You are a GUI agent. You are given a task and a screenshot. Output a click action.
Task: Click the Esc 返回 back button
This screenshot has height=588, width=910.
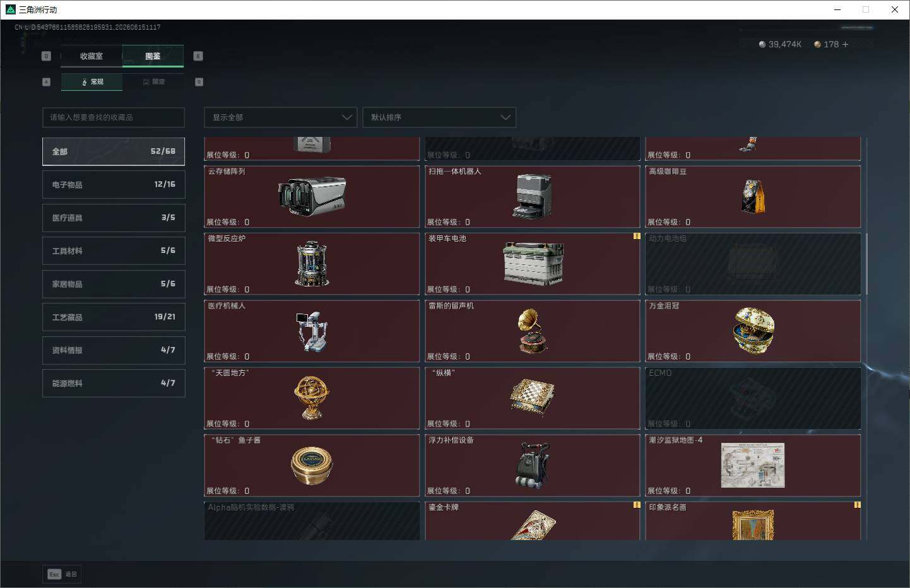point(62,574)
